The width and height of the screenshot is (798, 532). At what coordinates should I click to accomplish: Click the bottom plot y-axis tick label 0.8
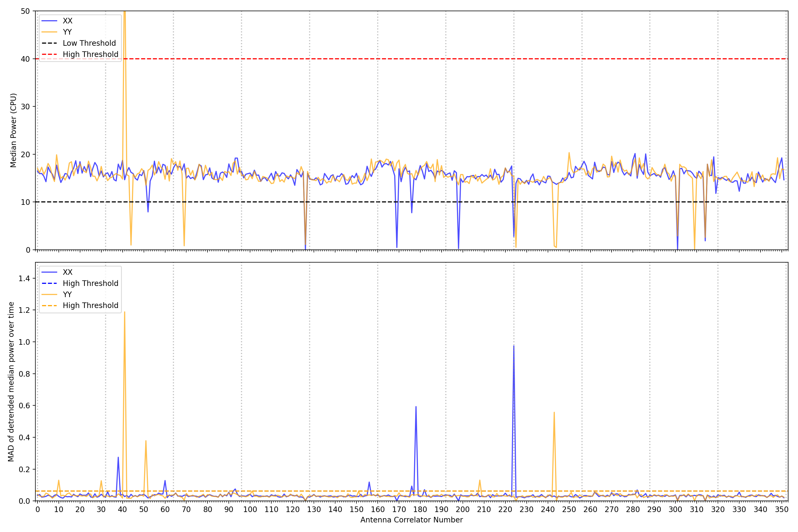pos(24,374)
